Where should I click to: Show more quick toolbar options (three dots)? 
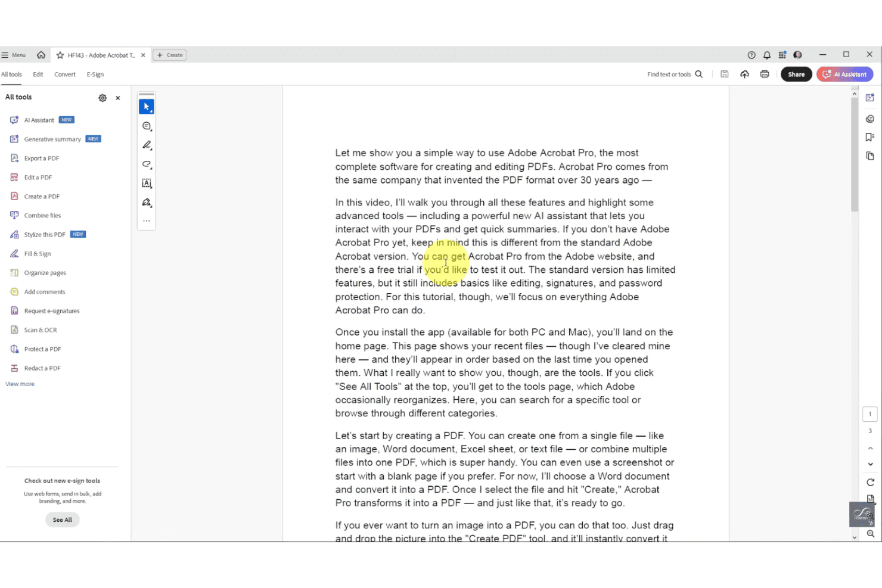147,221
